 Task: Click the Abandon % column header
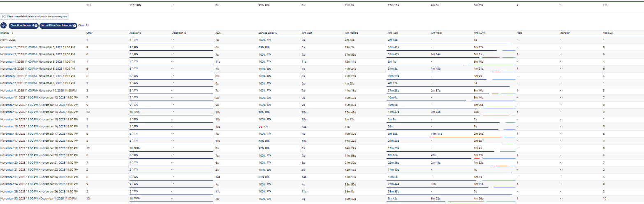[179, 33]
